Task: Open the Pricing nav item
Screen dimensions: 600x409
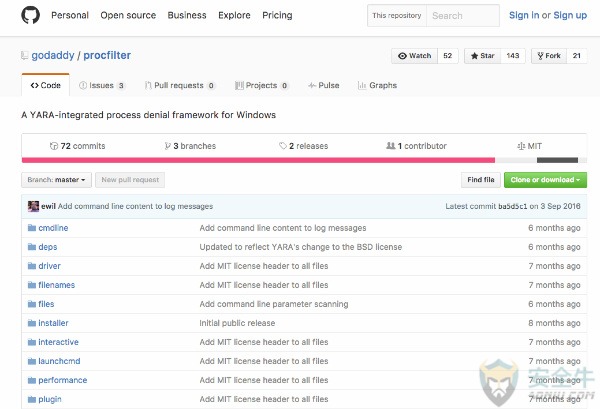Action: click(x=277, y=15)
